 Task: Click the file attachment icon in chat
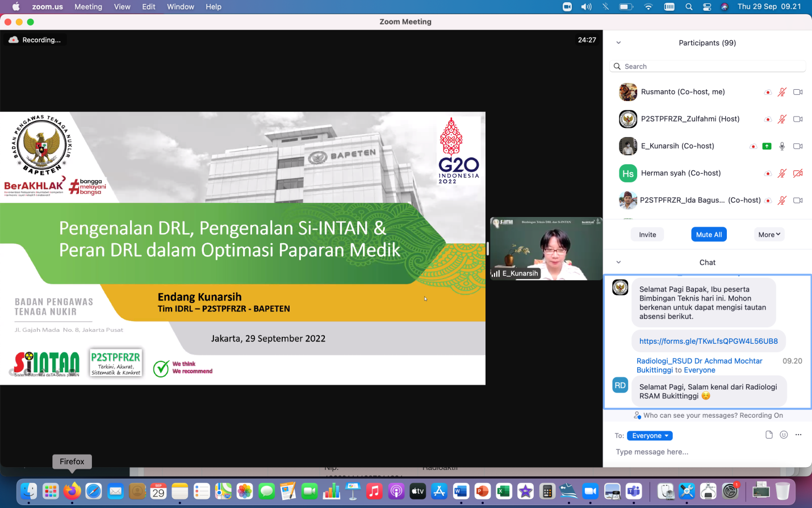[769, 435]
